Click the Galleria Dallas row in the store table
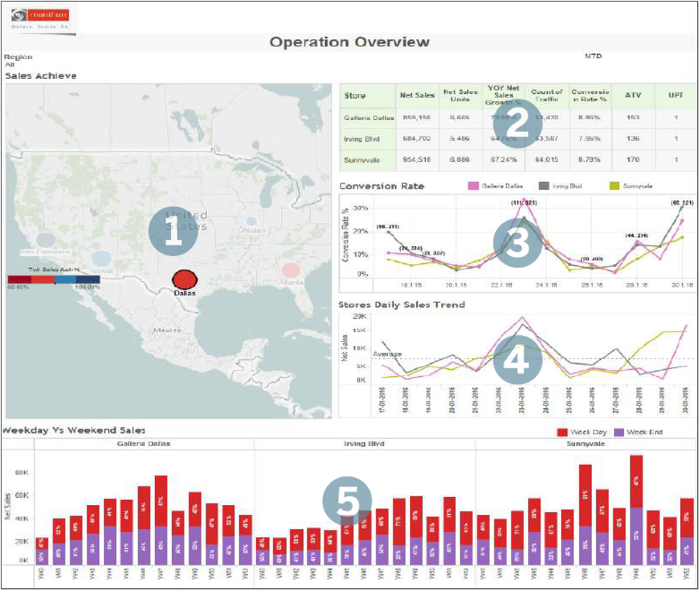 [368, 117]
